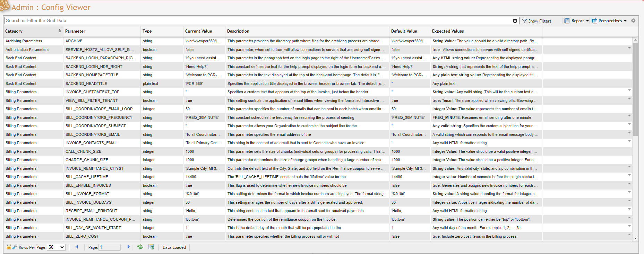Click the wrench tool icon
This screenshot has height=254, width=644.
pos(15,247)
